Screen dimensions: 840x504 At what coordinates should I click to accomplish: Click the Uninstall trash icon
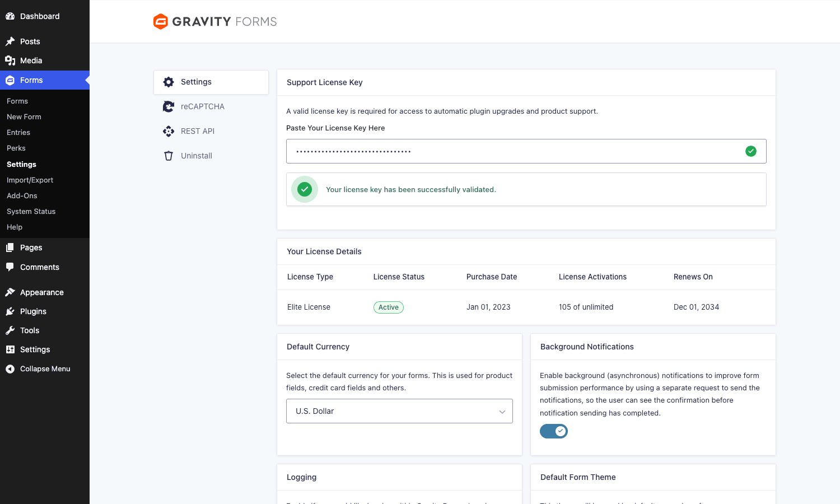point(169,156)
